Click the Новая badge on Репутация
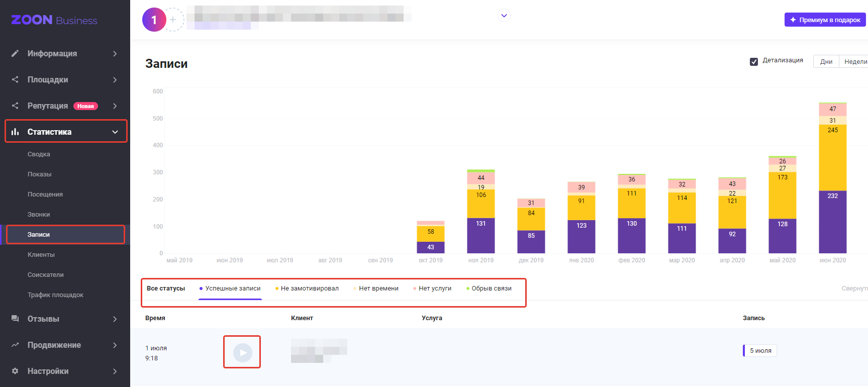Image resolution: width=868 pixels, height=387 pixels. point(85,106)
